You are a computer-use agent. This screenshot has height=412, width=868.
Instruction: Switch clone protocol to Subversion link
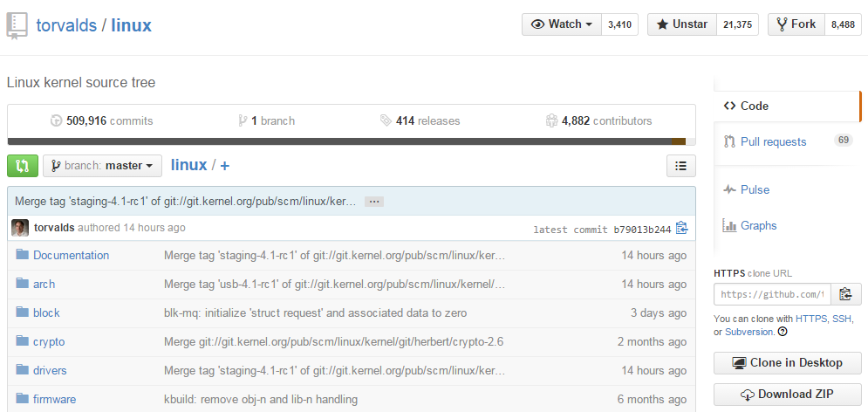tap(748, 332)
